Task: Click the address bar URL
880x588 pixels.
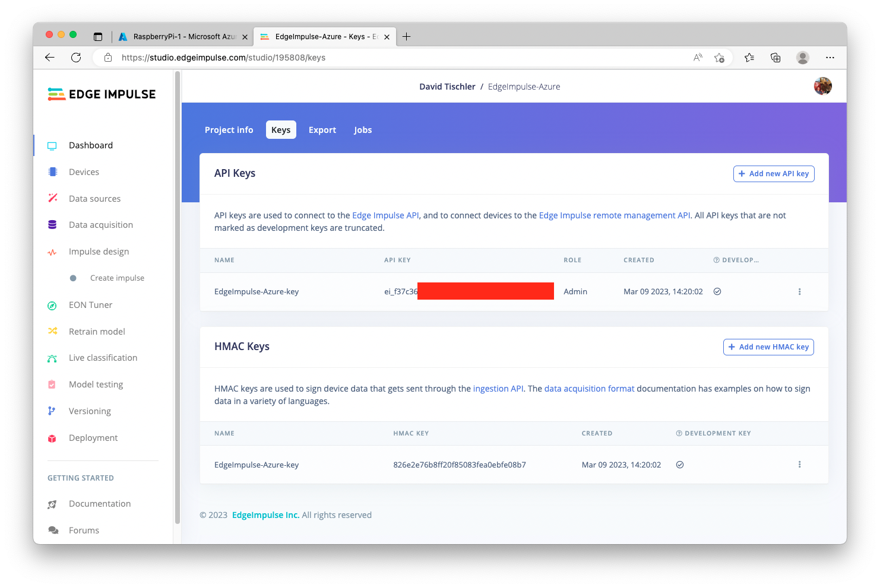Action: (223, 58)
